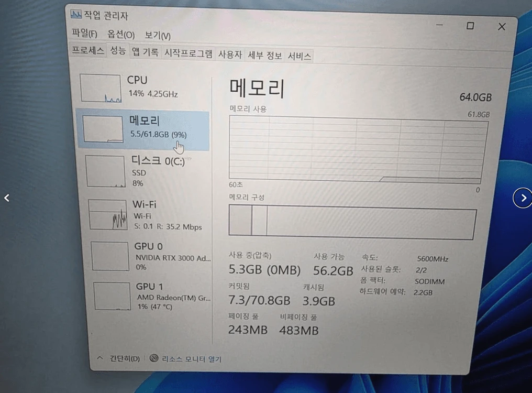532x393 pixels.
Task: Click the GPU 1 mini graph thumbnail
Action: pyautogui.click(x=112, y=296)
